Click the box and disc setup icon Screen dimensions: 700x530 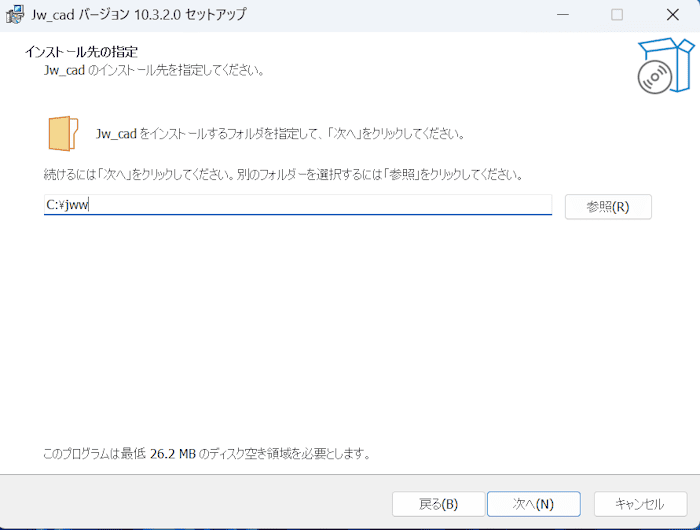(x=665, y=66)
